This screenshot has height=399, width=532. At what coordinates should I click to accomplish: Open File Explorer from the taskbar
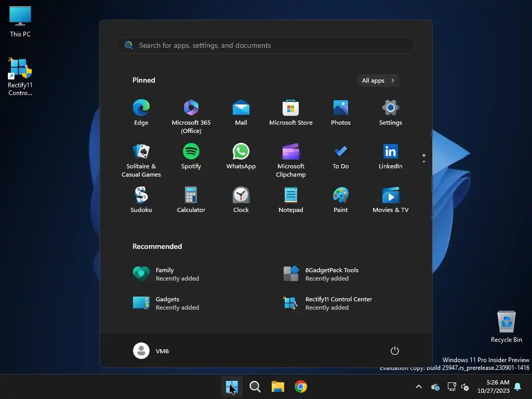point(278,387)
